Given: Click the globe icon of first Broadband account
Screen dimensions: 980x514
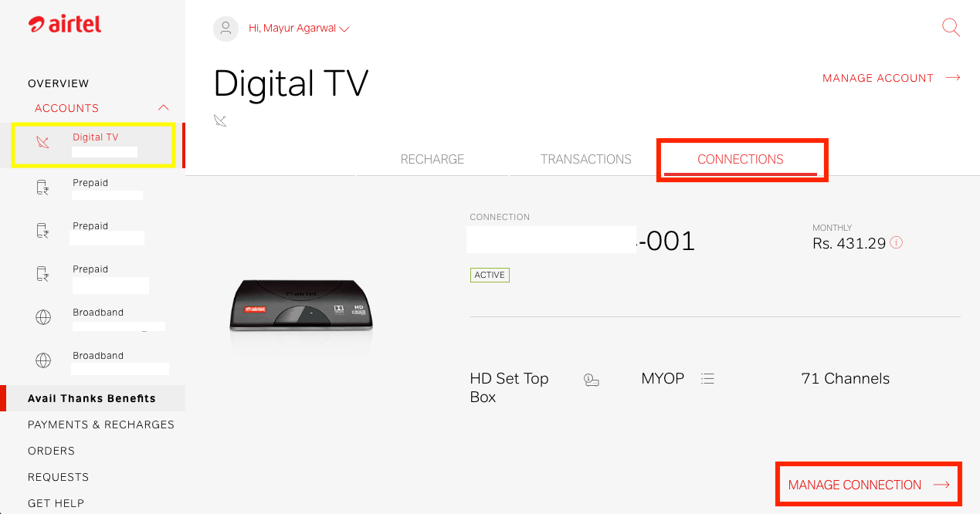Looking at the screenshot, I should [43, 317].
